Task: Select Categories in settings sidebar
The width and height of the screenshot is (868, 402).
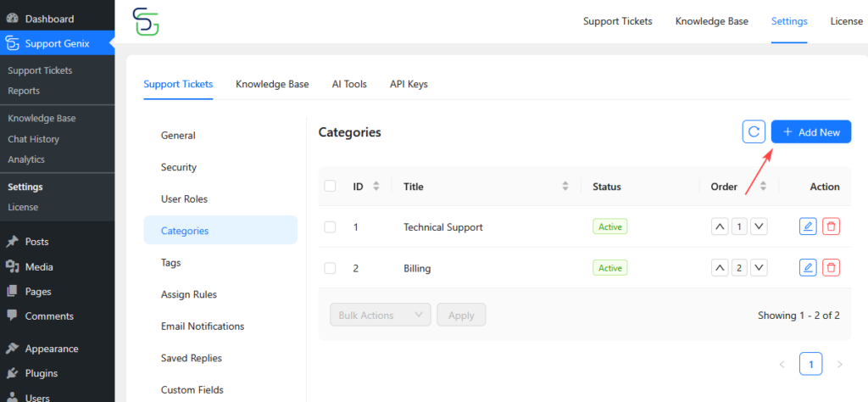Action: pos(220,231)
